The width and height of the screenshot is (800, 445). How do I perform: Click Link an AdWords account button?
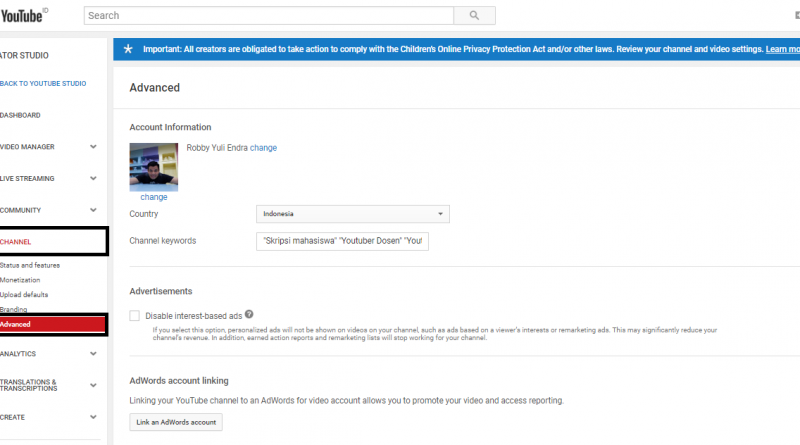(x=176, y=422)
